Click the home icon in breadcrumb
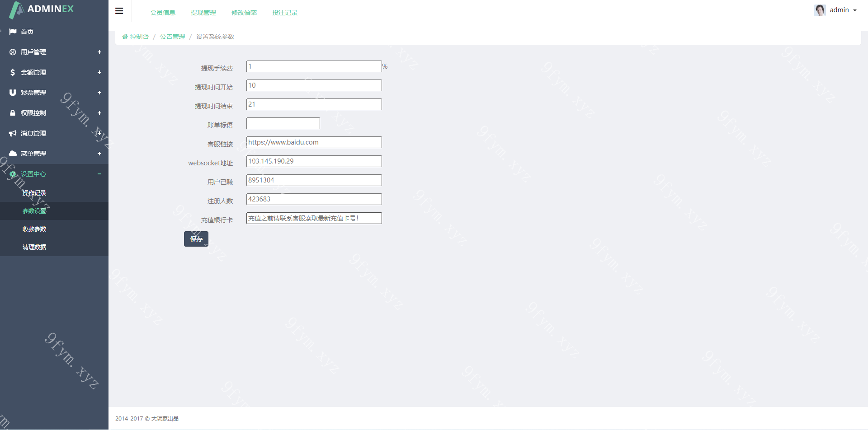Screen dimensions: 868x430 [125, 37]
